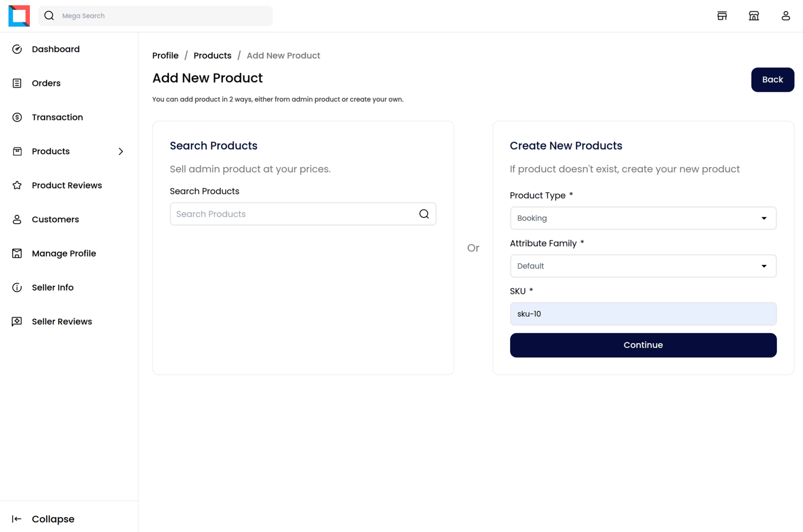This screenshot has height=532, width=803.
Task: Click the Back button
Action: click(773, 80)
